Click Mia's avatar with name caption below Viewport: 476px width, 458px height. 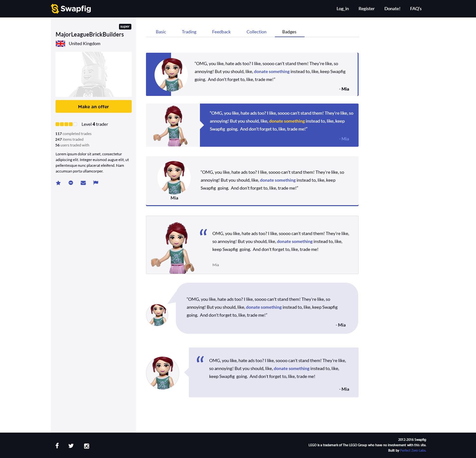[174, 178]
